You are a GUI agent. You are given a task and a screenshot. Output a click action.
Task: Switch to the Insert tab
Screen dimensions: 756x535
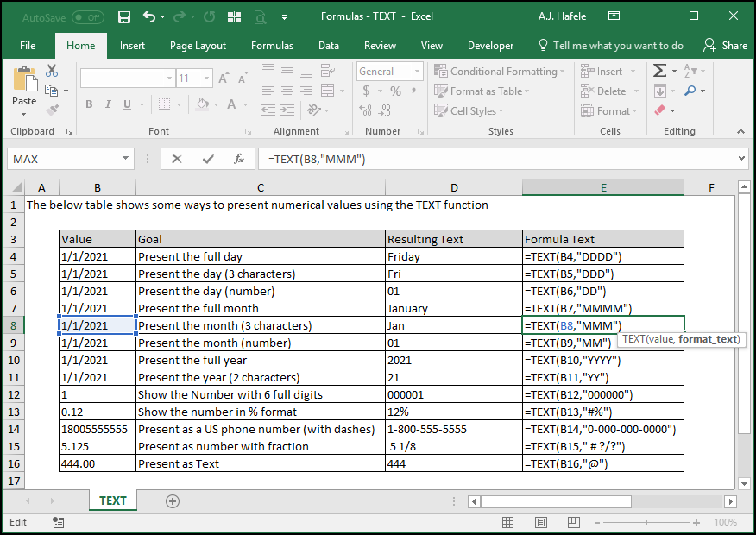point(132,46)
